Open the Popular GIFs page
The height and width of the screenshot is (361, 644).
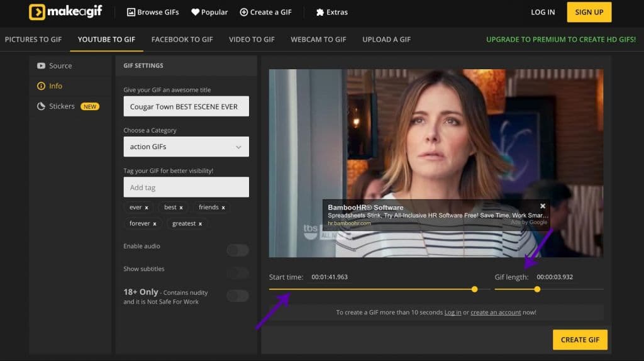(209, 13)
